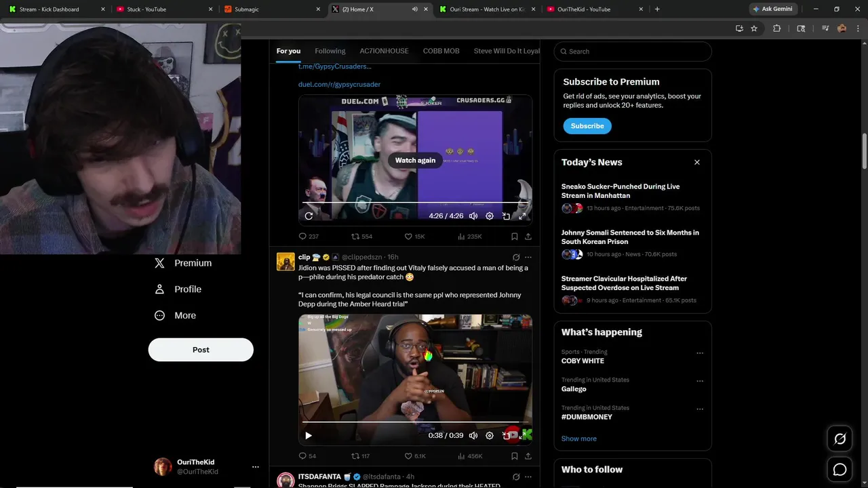Switch to the For you tab

[x=288, y=51]
